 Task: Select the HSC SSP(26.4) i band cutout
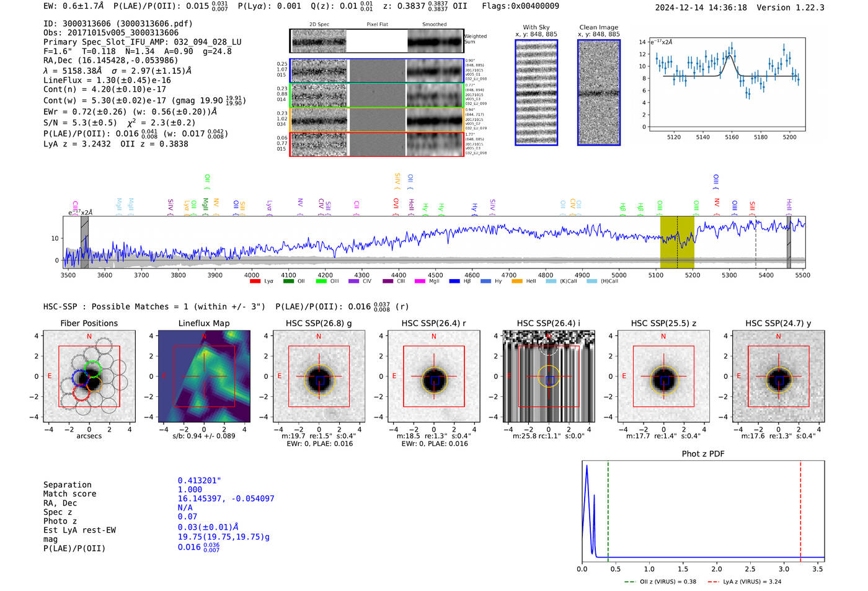point(549,376)
